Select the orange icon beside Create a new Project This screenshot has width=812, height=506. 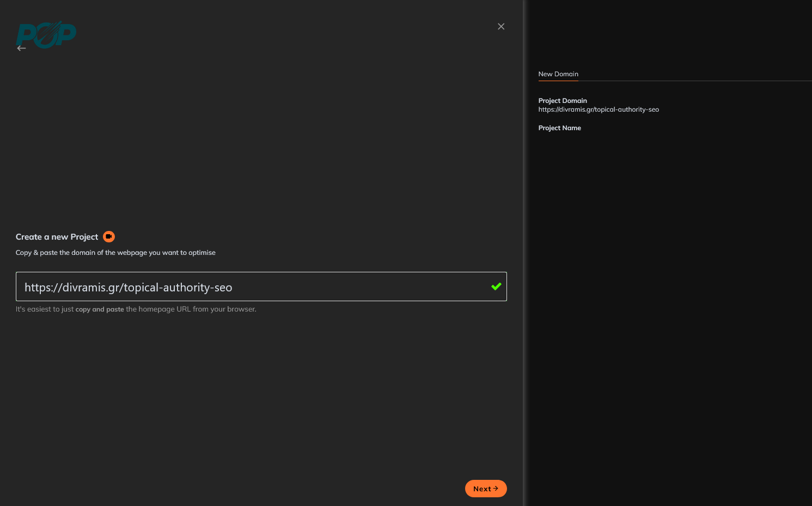click(109, 236)
